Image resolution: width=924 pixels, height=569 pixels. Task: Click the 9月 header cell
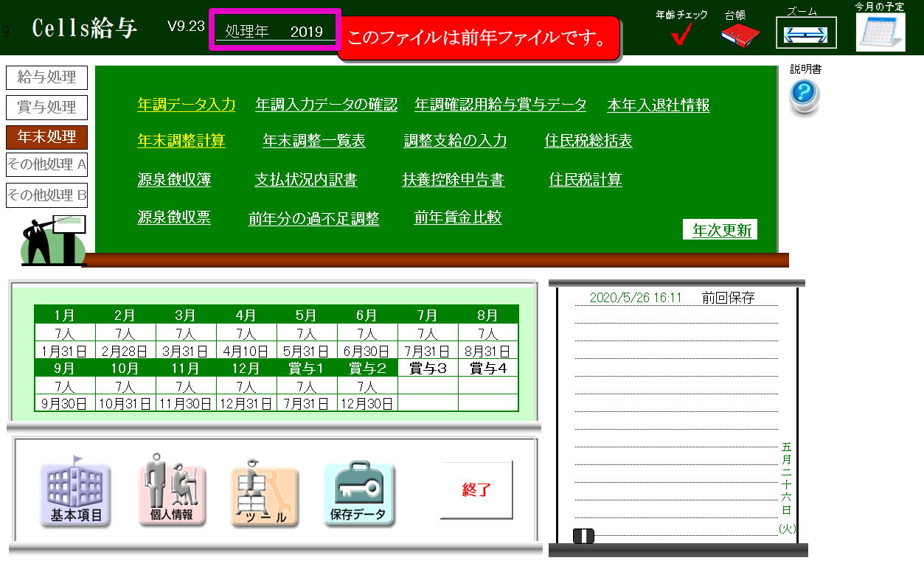click(x=65, y=368)
